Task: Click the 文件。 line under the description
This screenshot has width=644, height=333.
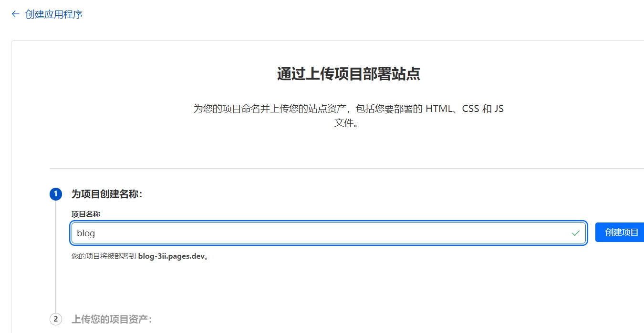Action: coord(346,123)
